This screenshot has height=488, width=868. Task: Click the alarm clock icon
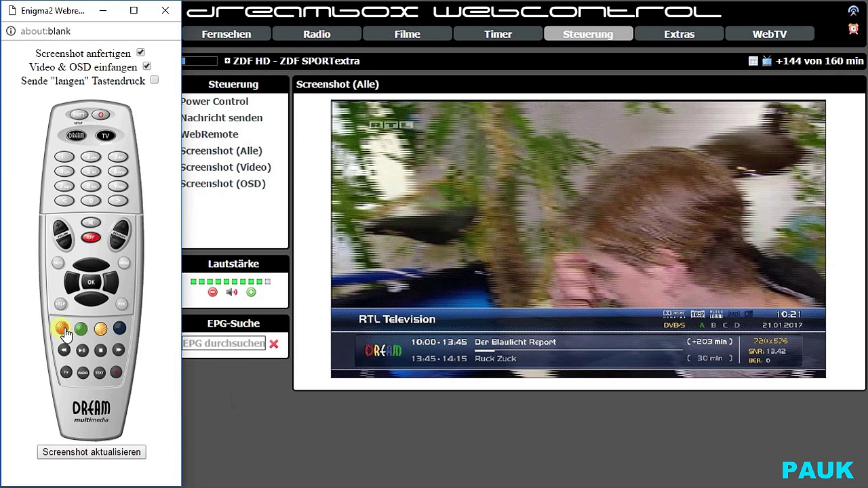click(853, 29)
